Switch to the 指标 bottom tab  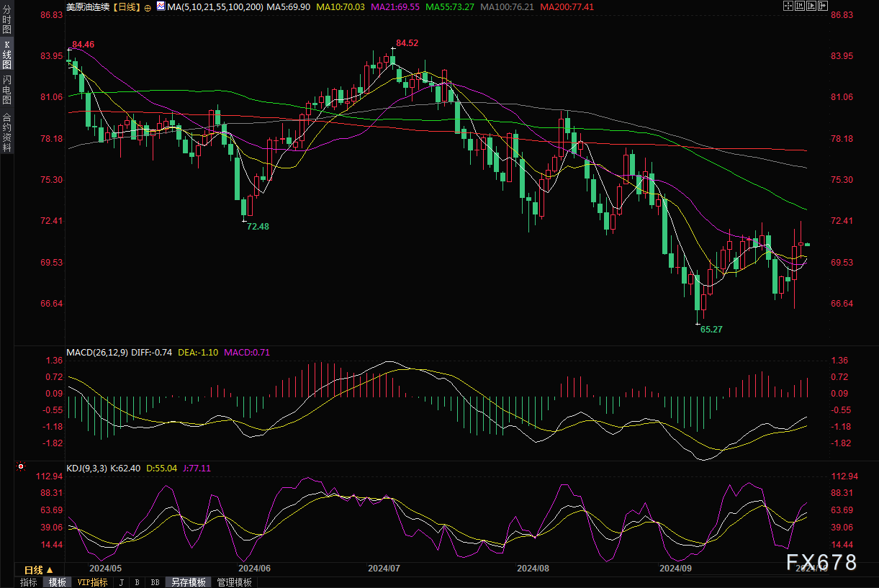[x=29, y=582]
